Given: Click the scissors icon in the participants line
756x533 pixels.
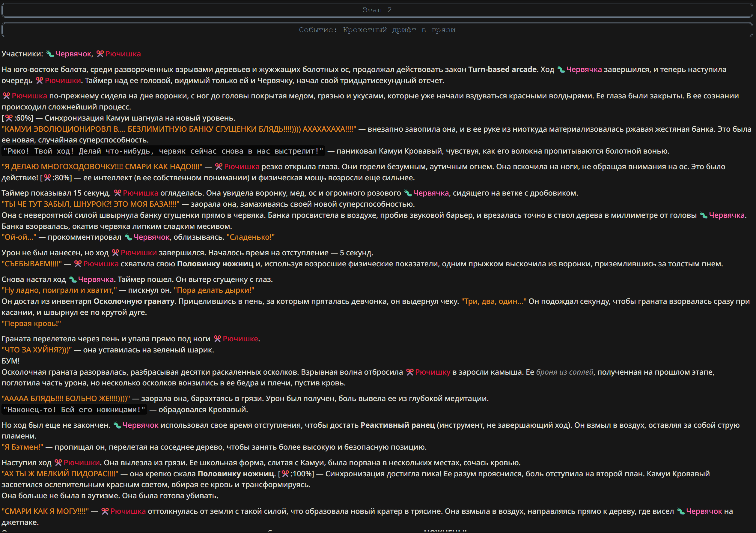Looking at the screenshot, I should (x=100, y=54).
